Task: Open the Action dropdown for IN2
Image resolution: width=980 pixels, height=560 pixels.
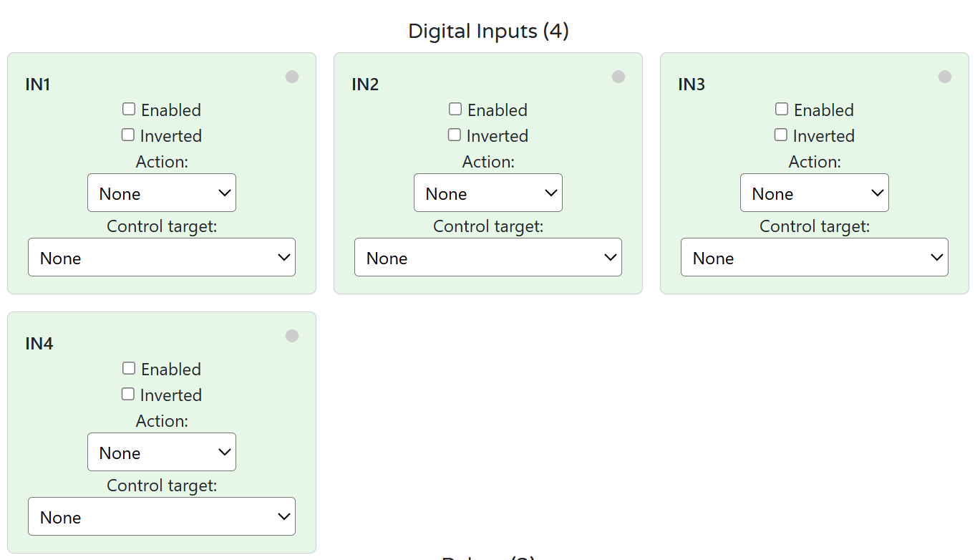Action: coord(487,193)
